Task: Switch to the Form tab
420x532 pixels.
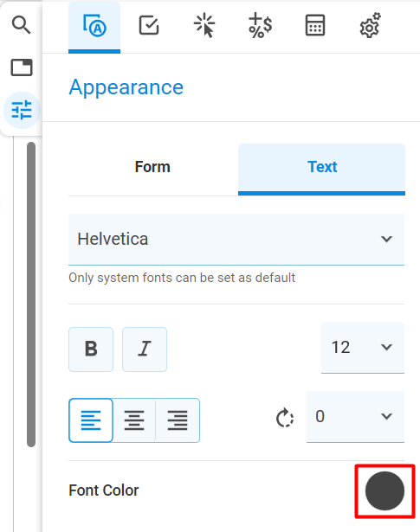Action: [152, 167]
